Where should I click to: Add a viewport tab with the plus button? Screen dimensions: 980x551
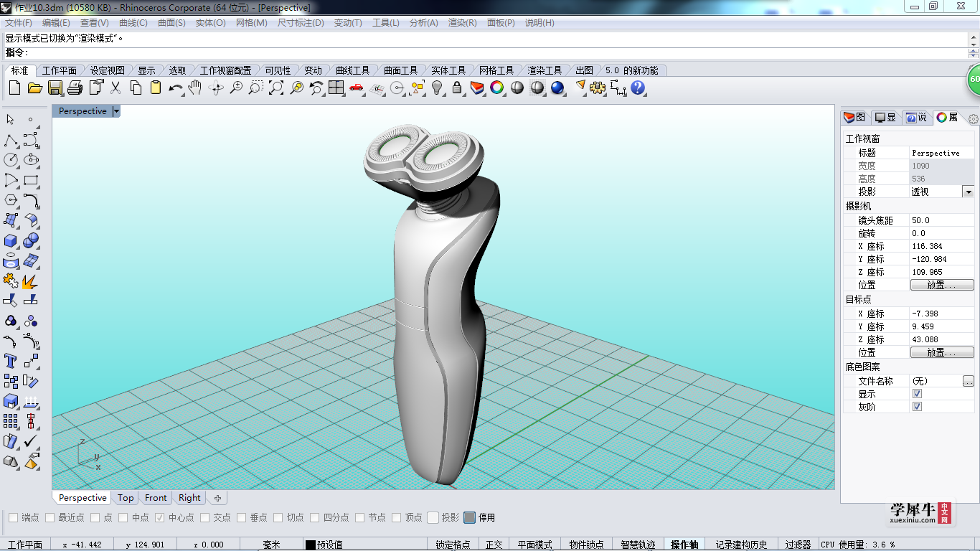click(x=217, y=498)
